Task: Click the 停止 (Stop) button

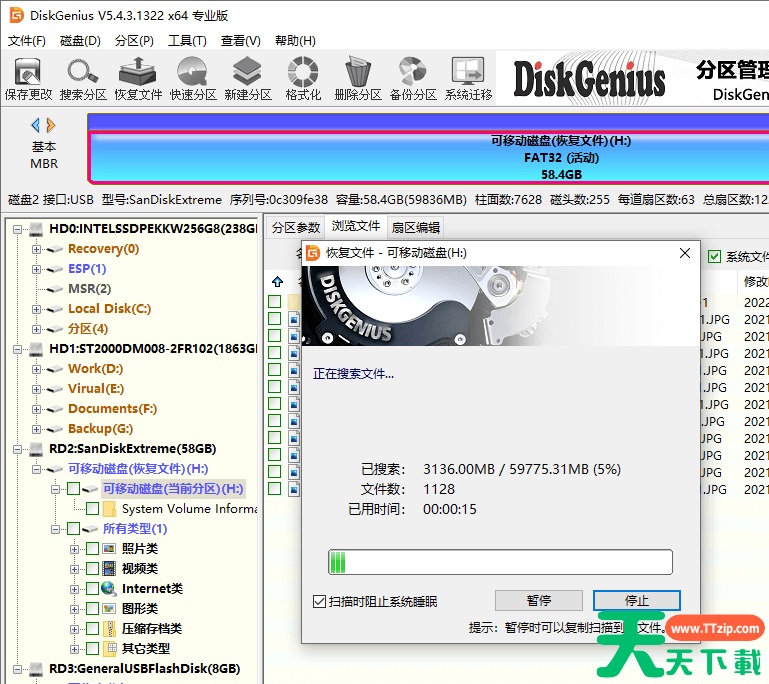Action: (637, 600)
